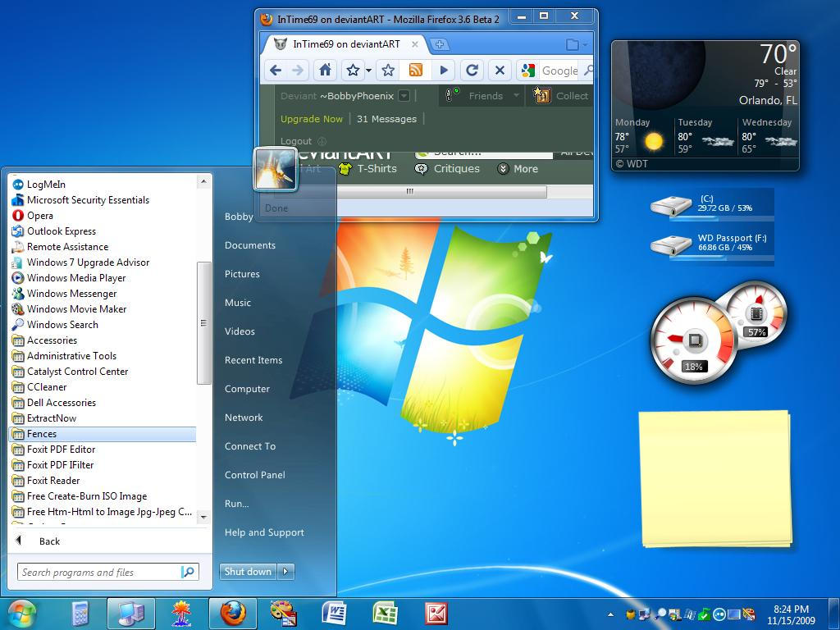This screenshot has width=840, height=630.
Task: Open Network from the start menu
Action: click(x=244, y=418)
